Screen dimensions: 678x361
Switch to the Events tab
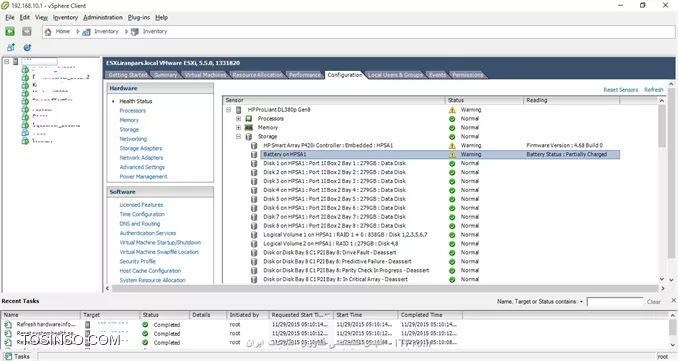(437, 75)
